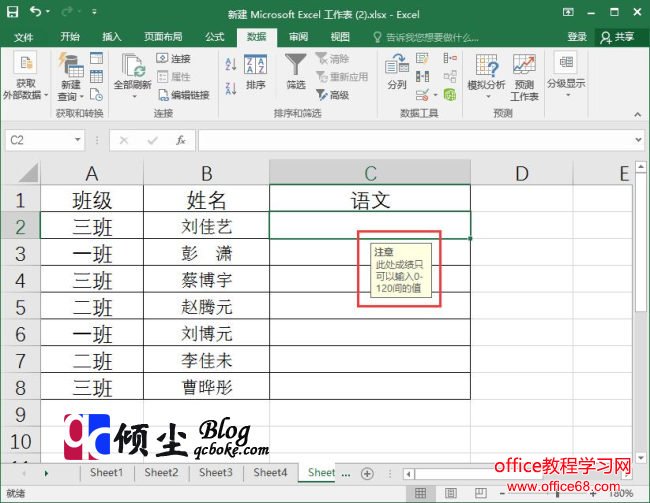Open Undo history dropdown arrow
The height and width of the screenshot is (503, 650).
(x=48, y=12)
